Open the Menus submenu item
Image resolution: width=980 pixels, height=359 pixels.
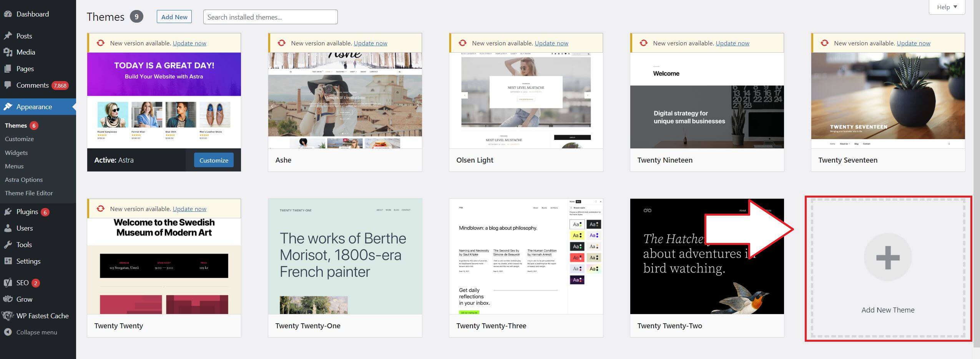tap(14, 166)
